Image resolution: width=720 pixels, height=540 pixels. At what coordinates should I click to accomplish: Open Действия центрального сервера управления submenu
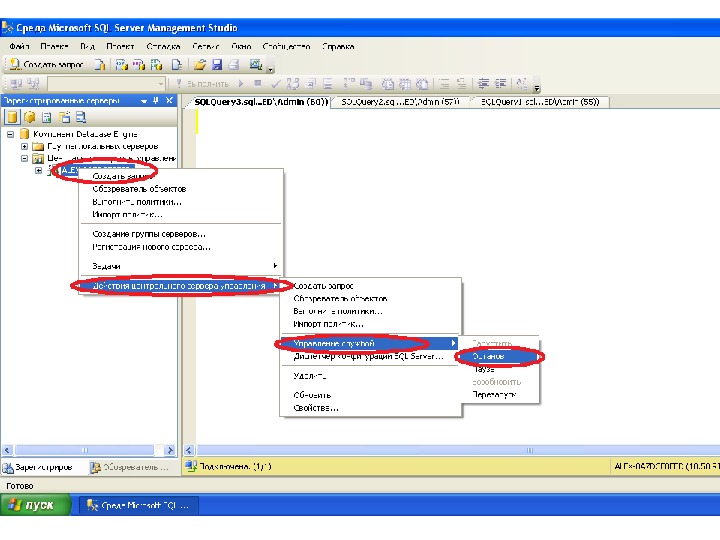pyautogui.click(x=180, y=286)
